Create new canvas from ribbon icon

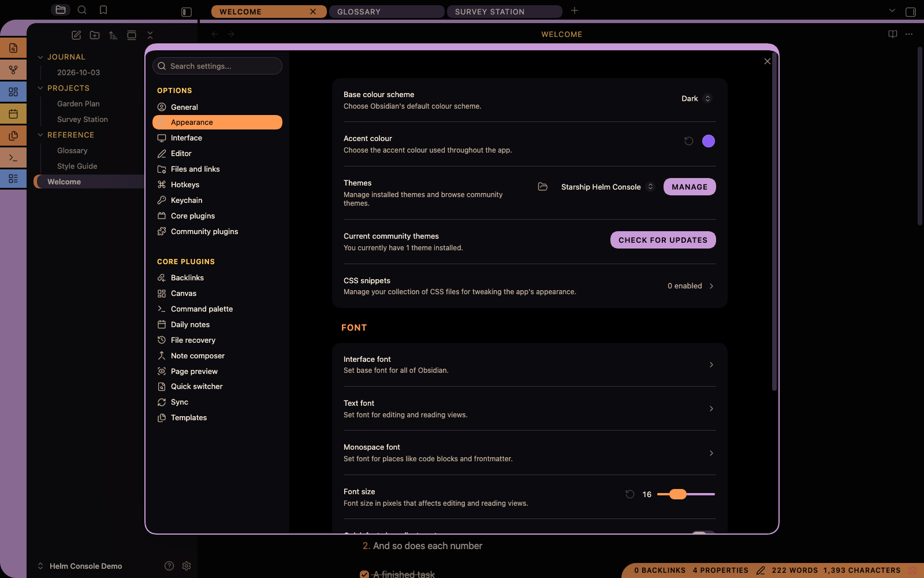tap(13, 92)
